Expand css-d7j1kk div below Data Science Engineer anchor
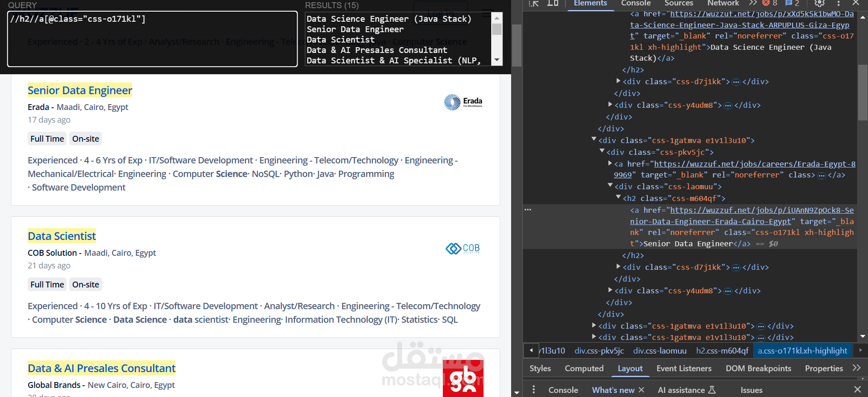The width and height of the screenshot is (868, 397). [x=618, y=81]
